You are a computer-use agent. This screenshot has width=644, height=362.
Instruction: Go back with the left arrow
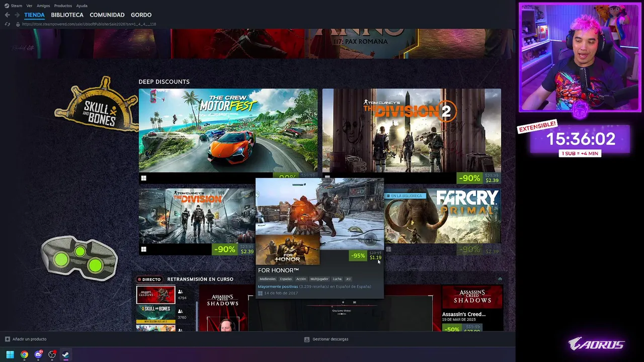[7, 15]
